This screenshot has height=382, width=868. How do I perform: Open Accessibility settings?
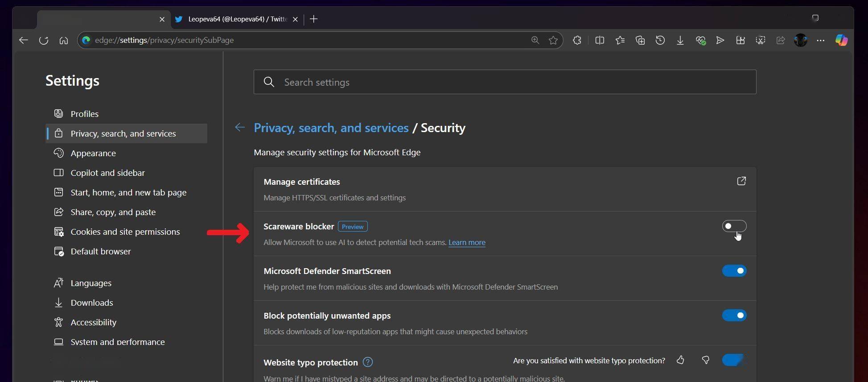coord(127,322)
